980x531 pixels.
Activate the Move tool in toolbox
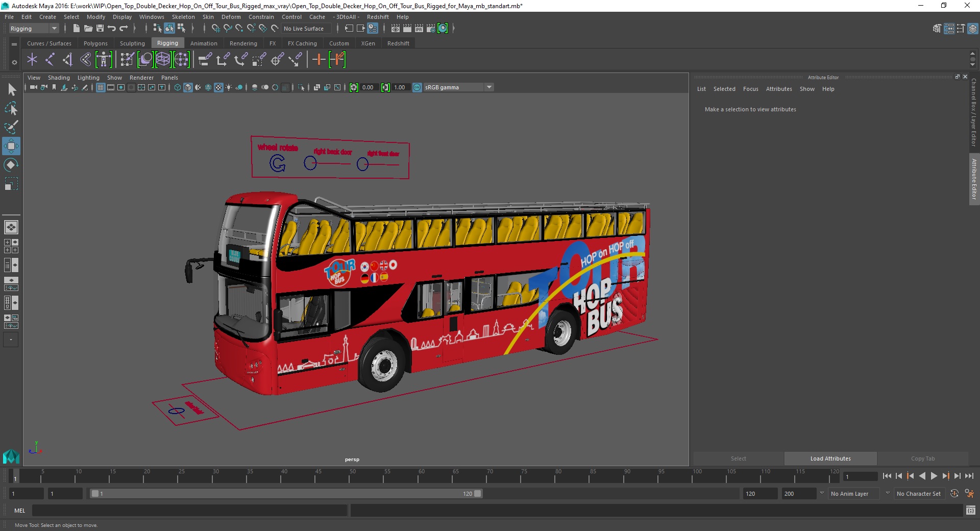click(x=11, y=146)
